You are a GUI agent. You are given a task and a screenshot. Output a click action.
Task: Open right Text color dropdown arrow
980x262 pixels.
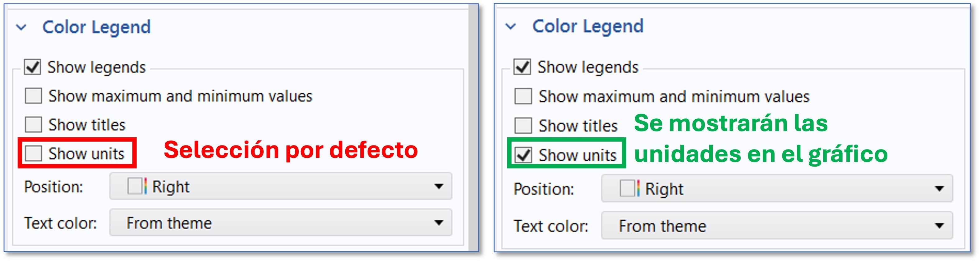coord(939,226)
